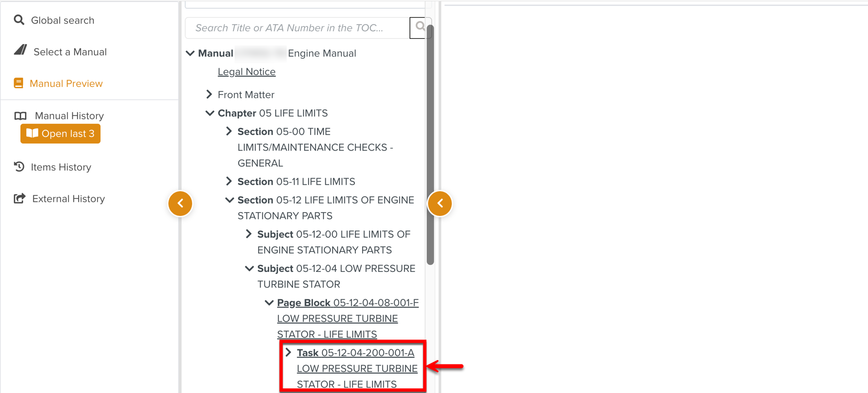Expand the Front Matter section
This screenshot has width=868, height=393.
pos(209,94)
